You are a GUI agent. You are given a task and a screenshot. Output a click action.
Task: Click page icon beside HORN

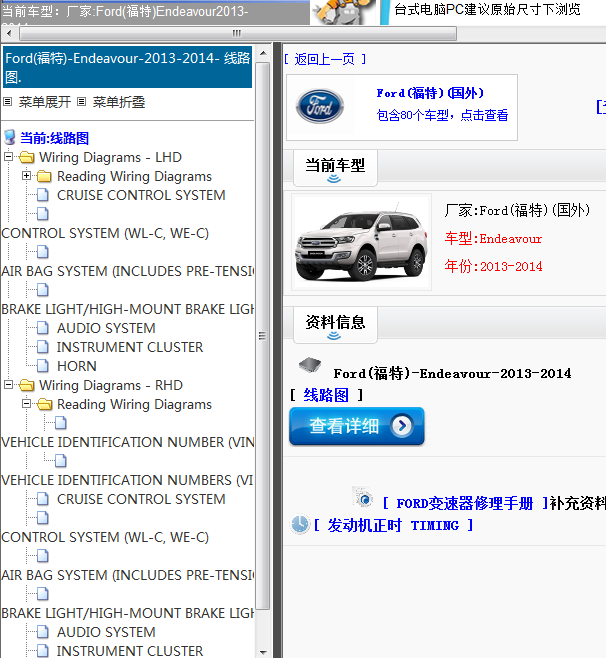[x=42, y=366]
